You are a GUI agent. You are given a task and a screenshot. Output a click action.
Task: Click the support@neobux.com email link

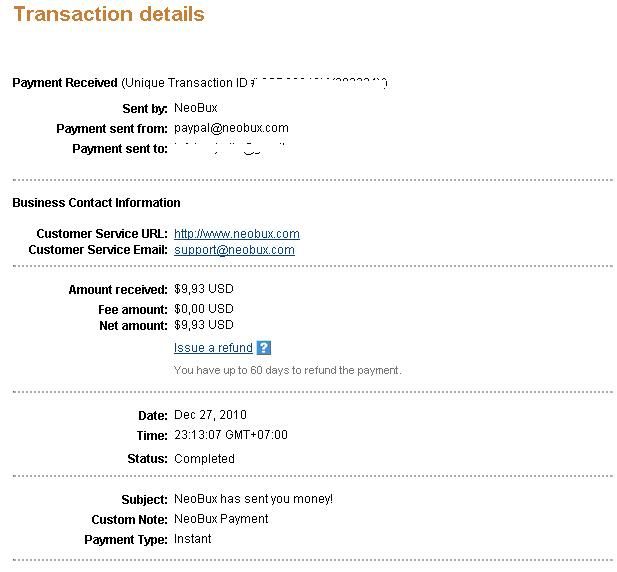(x=235, y=250)
